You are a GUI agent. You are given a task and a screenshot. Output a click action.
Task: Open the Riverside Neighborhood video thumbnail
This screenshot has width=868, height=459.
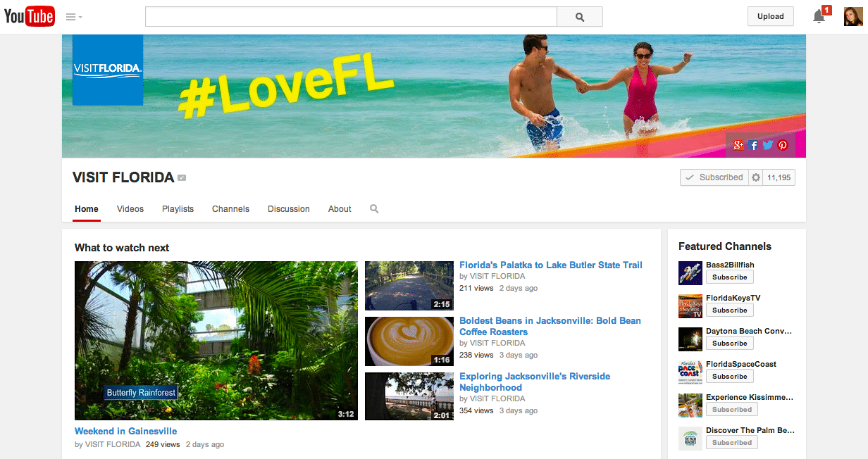click(409, 396)
